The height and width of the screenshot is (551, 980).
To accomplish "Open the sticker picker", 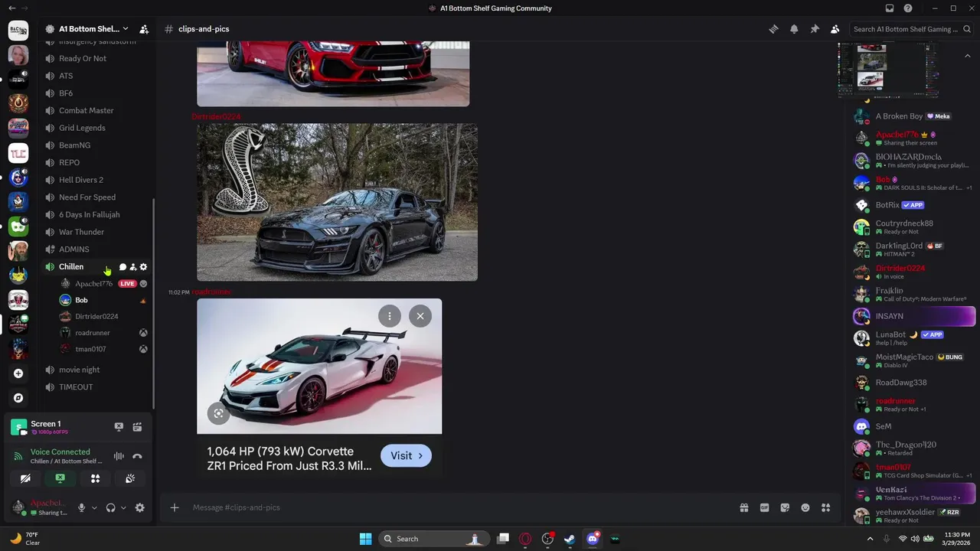I will point(785,507).
